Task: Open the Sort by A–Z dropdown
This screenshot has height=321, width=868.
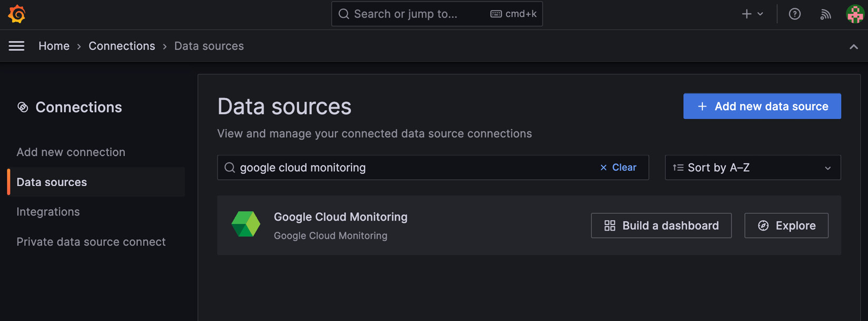Action: pyautogui.click(x=753, y=168)
